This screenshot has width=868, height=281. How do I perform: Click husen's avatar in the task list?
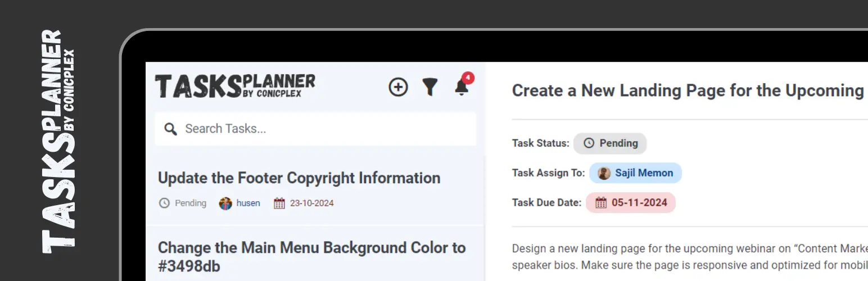tap(225, 203)
